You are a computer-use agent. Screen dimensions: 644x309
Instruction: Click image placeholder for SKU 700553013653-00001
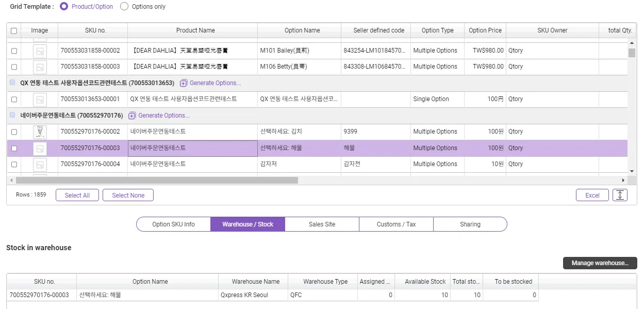point(40,99)
